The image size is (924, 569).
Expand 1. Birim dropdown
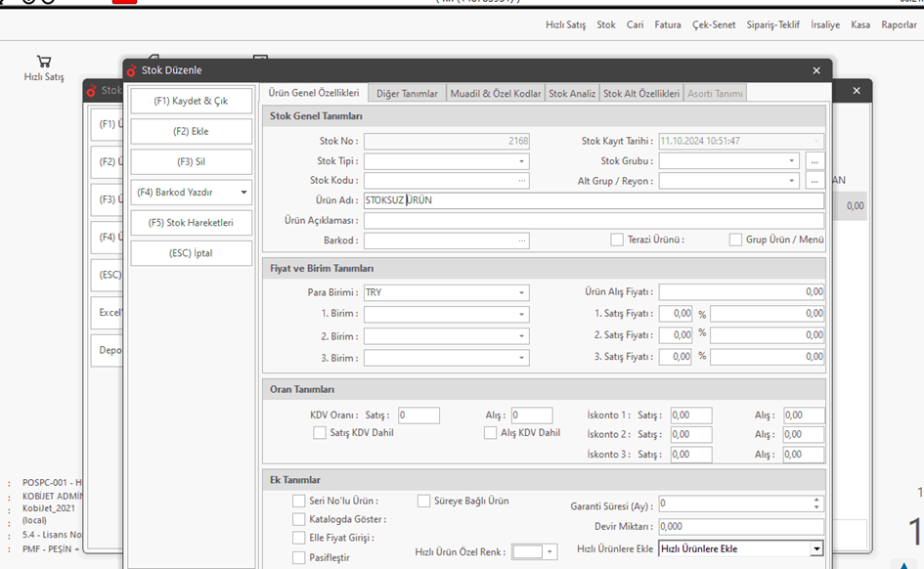tap(521, 315)
